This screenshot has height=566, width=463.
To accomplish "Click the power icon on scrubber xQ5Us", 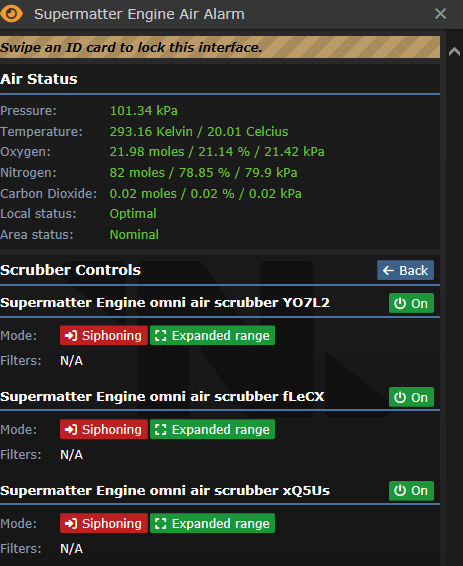I will (x=400, y=491).
